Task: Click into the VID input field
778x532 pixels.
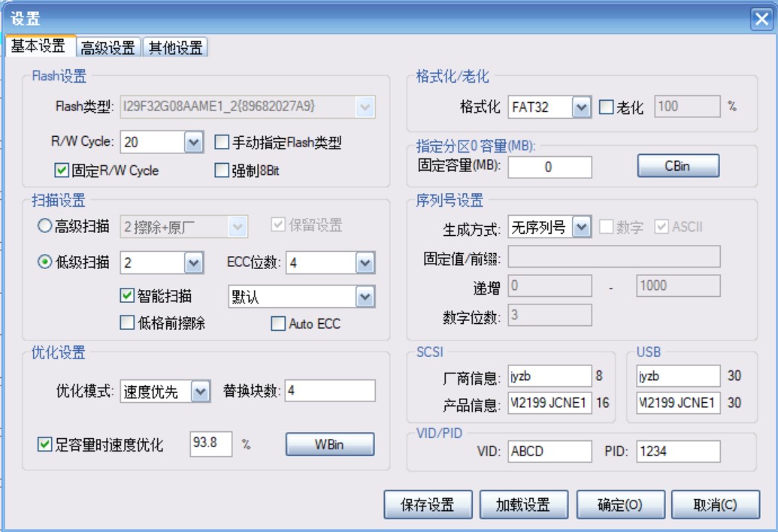Action: (x=549, y=452)
